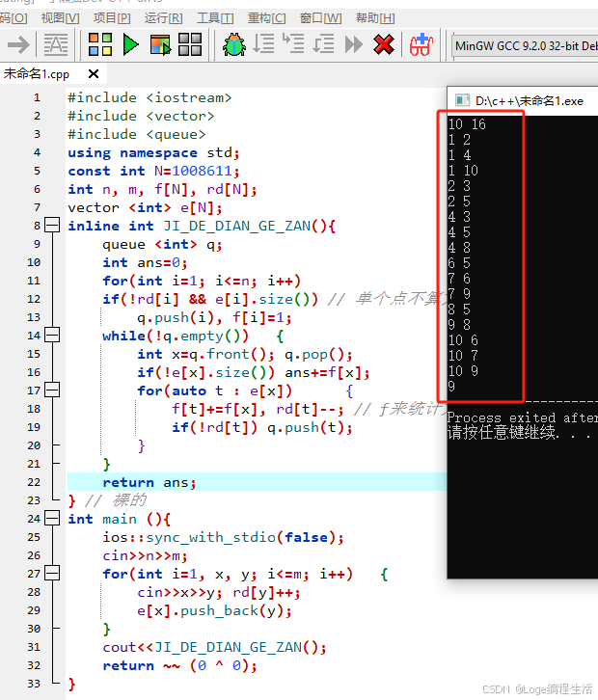Click line number 22 in the gutter
Image resolution: width=598 pixels, height=700 pixels.
tap(34, 482)
